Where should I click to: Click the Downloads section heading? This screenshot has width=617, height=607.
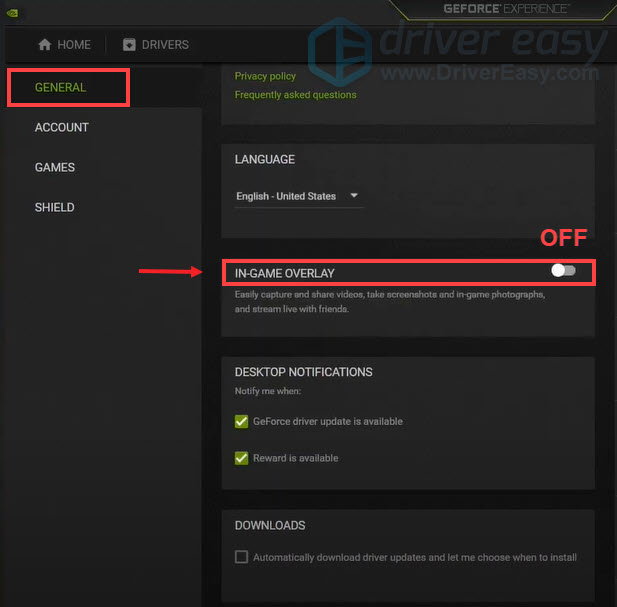tap(270, 525)
